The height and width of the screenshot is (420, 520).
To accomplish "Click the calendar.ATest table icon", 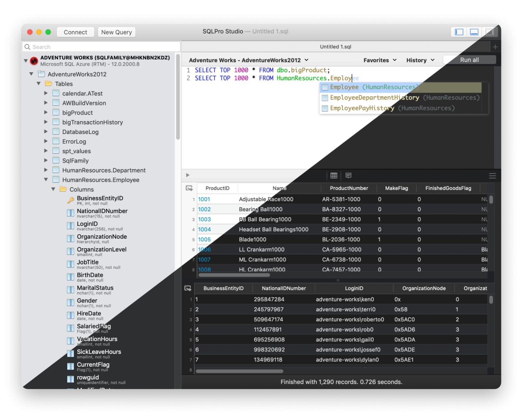I will [x=56, y=93].
